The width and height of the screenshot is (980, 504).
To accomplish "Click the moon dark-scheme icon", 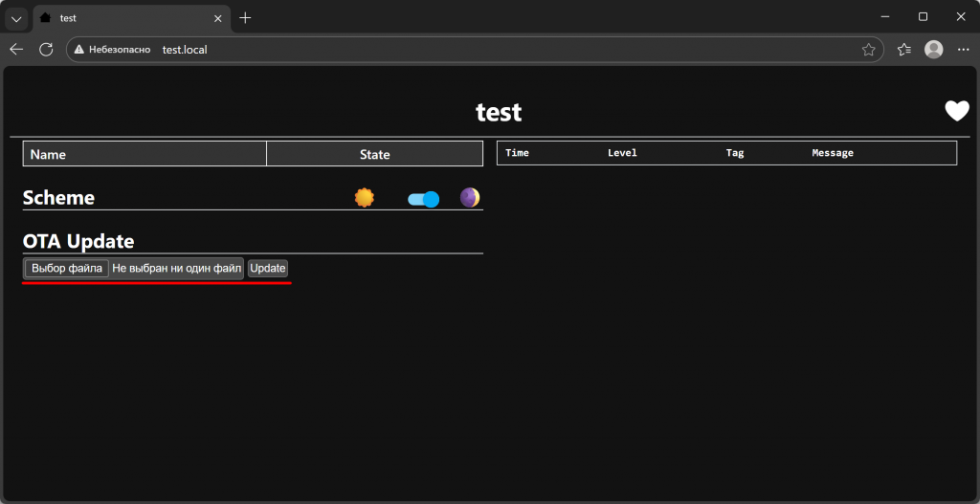I will pos(469,198).
